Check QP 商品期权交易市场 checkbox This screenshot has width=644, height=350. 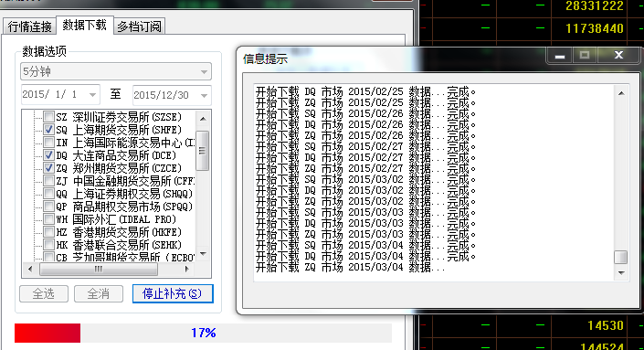(49, 207)
